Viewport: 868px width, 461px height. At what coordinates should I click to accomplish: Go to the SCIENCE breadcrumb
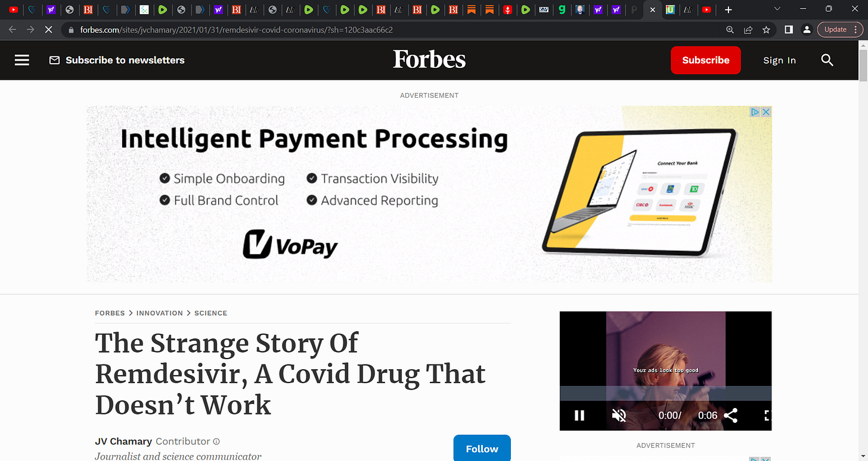pos(210,313)
